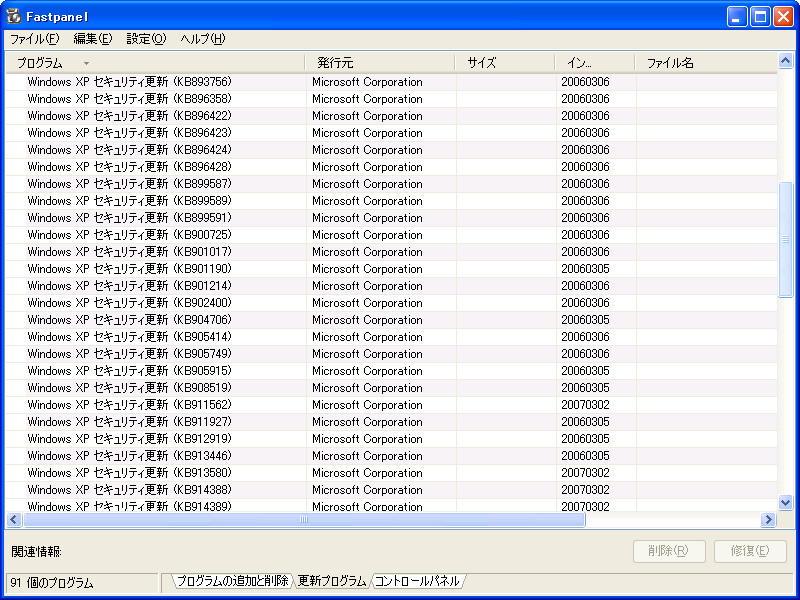Sort by サイズ column header
The image size is (800, 600).
(505, 63)
